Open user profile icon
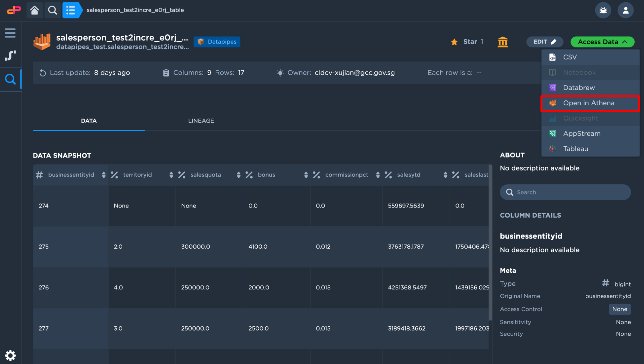 pos(626,10)
